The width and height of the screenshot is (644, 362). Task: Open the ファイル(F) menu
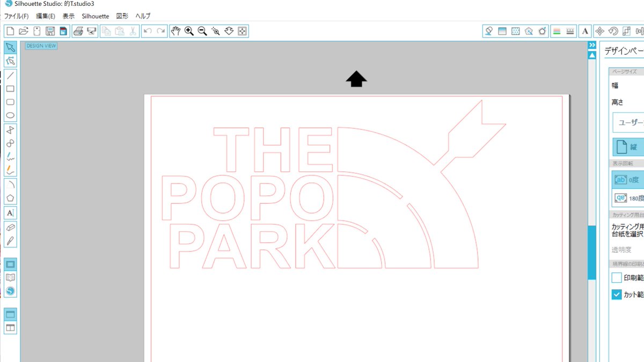click(x=16, y=16)
